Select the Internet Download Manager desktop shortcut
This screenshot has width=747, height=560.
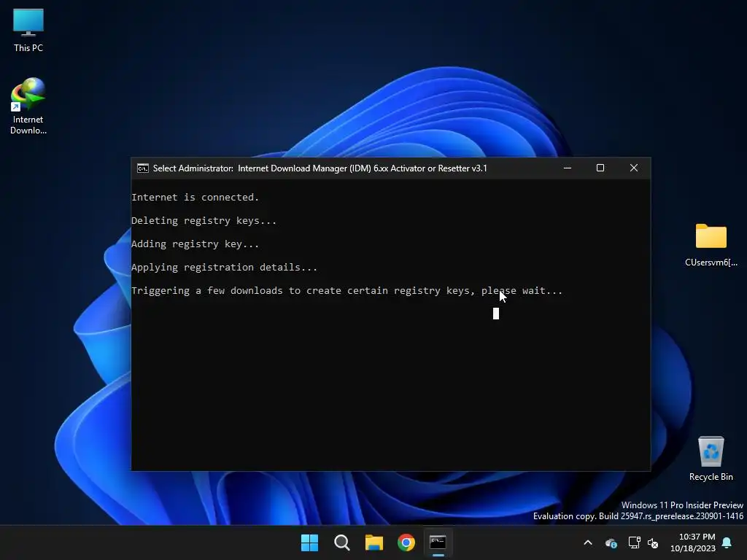28,106
